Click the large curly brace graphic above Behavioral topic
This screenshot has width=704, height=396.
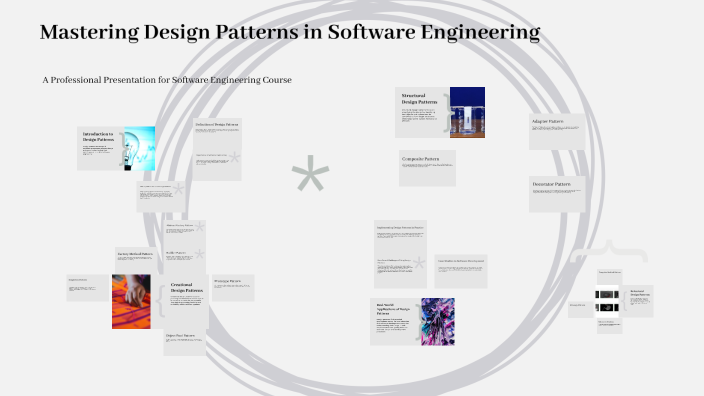pos(609,251)
